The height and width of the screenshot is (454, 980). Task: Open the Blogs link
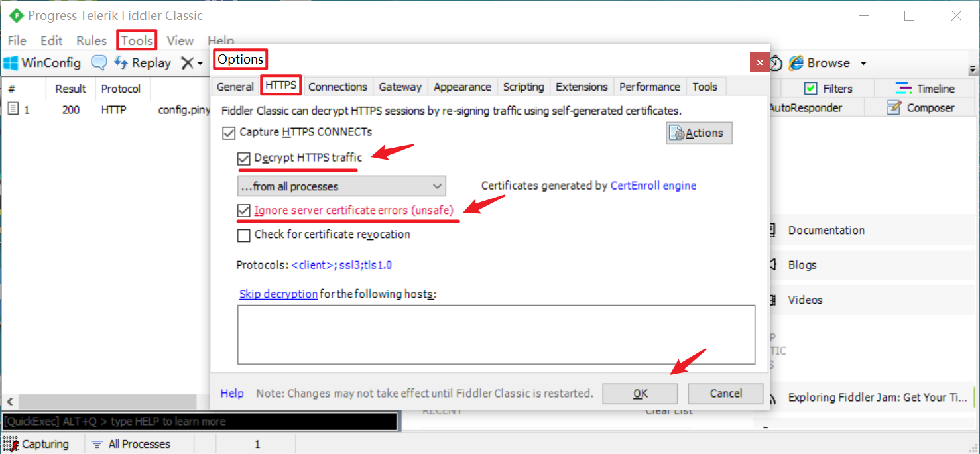click(x=802, y=265)
